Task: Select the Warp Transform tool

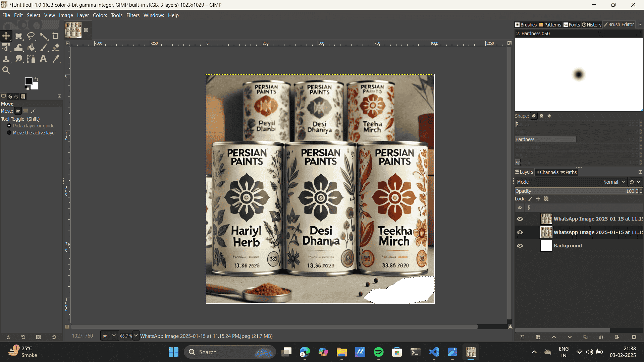Action: click(18, 48)
